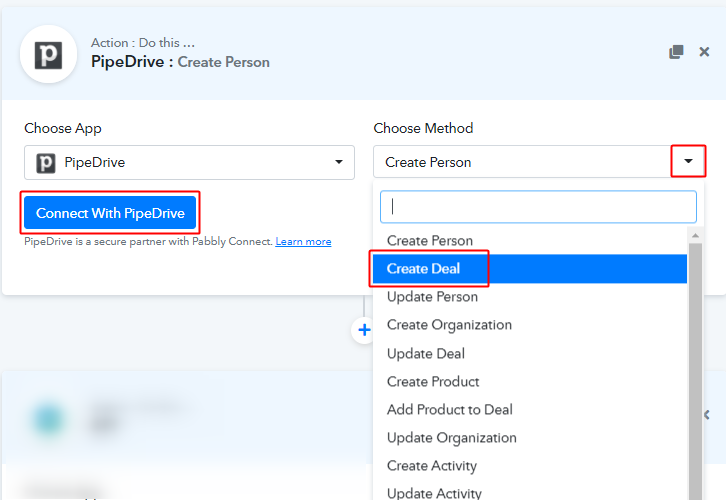Viewport: 726px width, 500px height.
Task: Choose Add Product to Deal
Action: pyautogui.click(x=530, y=410)
